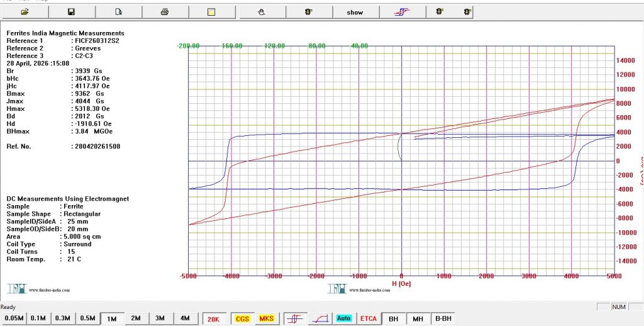Set range to 1M
The height and width of the screenshot is (326, 644).
click(112, 318)
